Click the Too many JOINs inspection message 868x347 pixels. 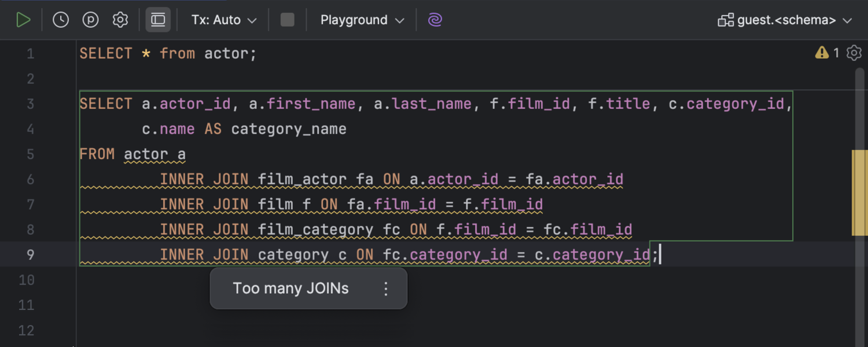tap(290, 288)
